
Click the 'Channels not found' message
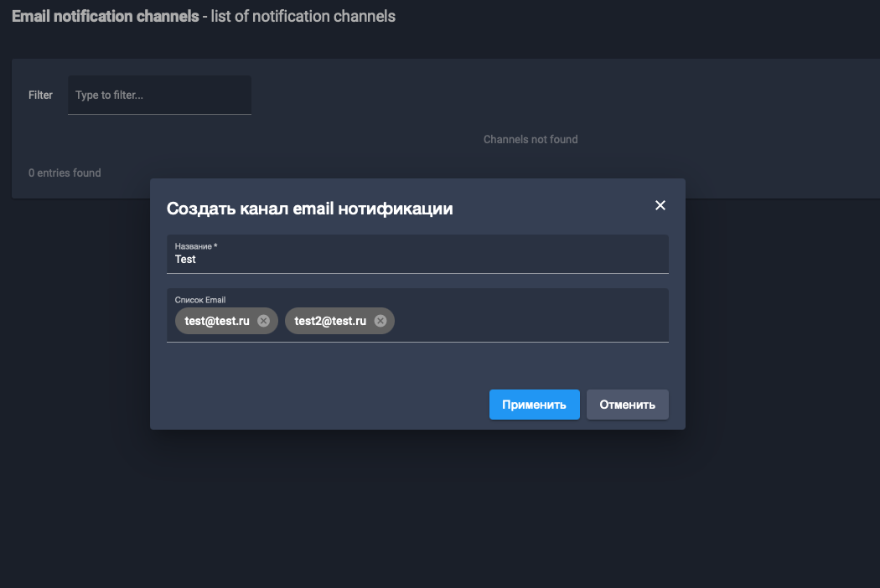pyautogui.click(x=531, y=139)
